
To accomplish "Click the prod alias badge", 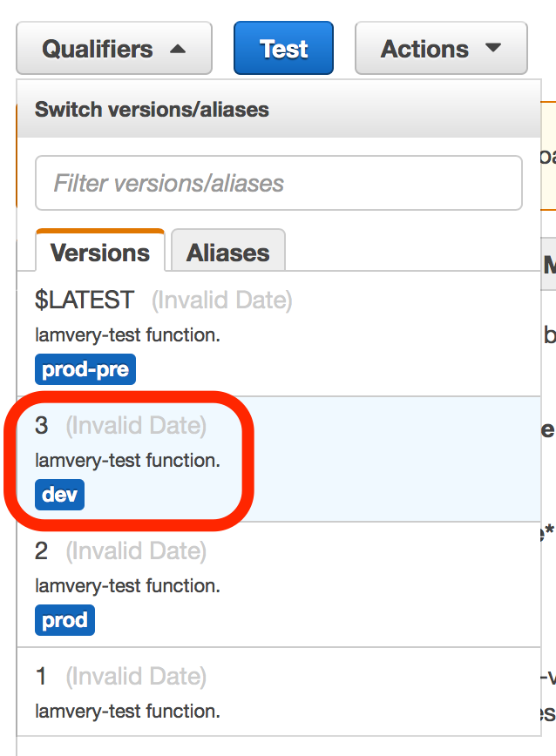I will pos(64,621).
